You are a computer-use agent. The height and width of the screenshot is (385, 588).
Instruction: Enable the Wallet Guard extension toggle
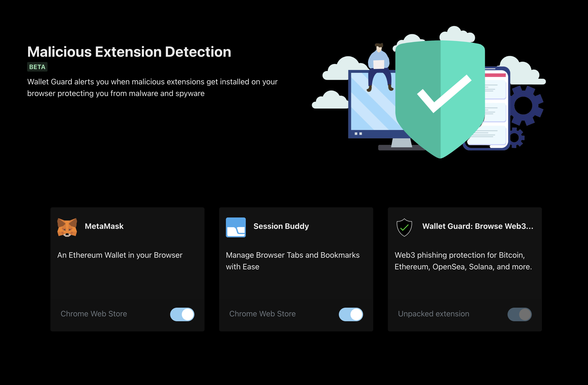[519, 314]
